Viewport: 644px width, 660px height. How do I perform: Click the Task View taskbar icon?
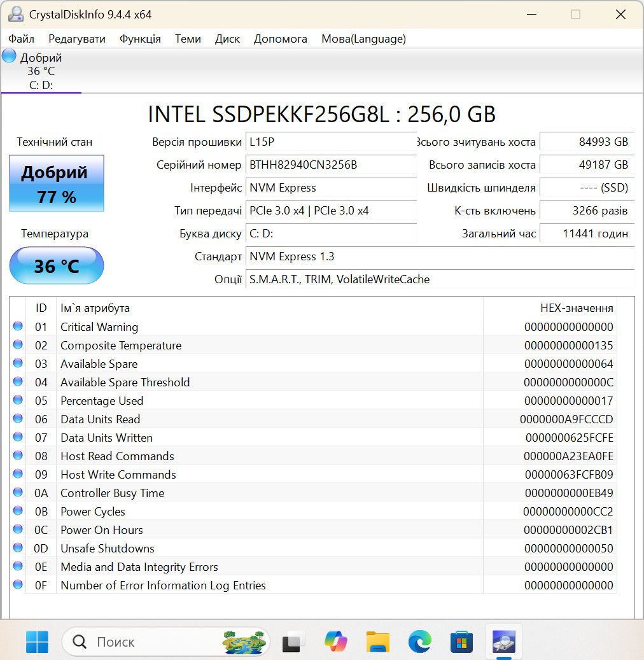tap(293, 642)
